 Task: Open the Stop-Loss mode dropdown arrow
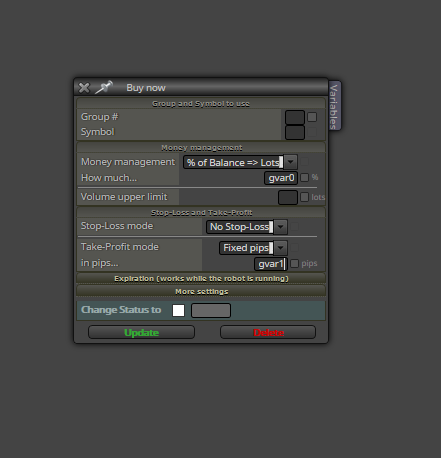280,227
